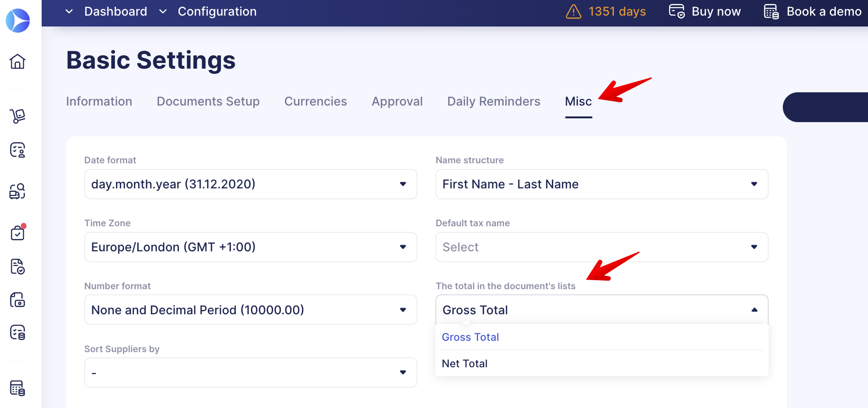Switch to the Daily Reminders tab

click(494, 101)
